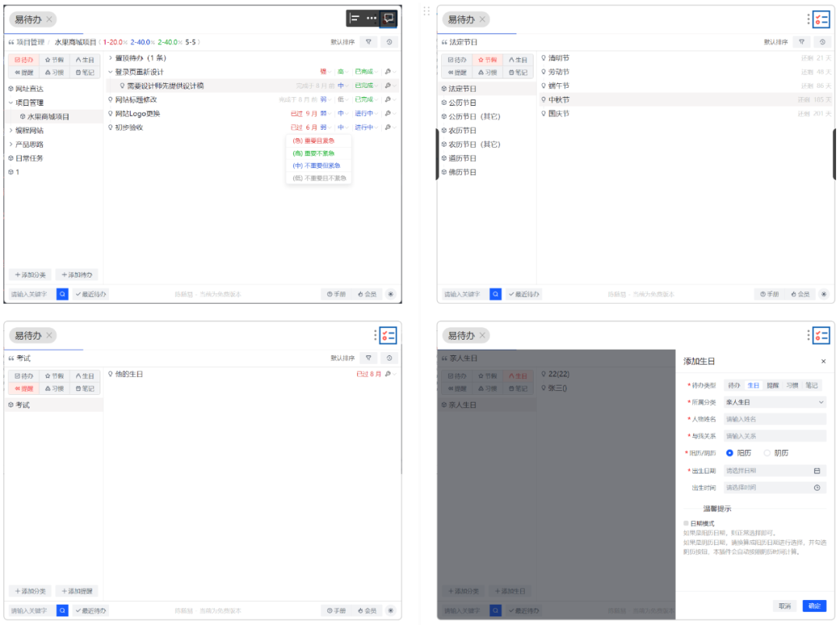Switch to 节假 tab in 项目管理 window
The image size is (840, 625).
(54, 60)
